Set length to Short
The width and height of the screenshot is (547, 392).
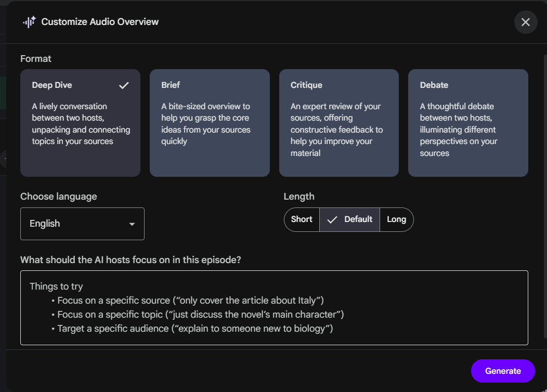(302, 219)
